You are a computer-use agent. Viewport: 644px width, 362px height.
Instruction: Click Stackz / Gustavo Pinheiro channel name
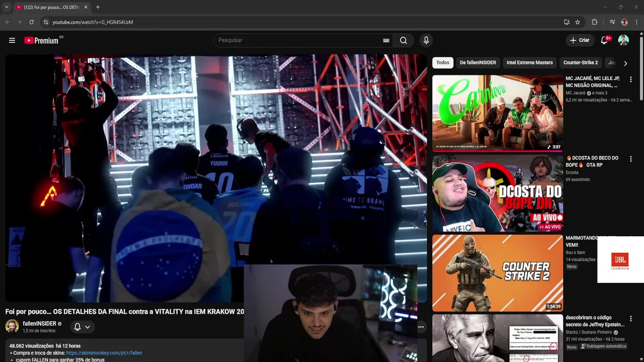(589, 332)
